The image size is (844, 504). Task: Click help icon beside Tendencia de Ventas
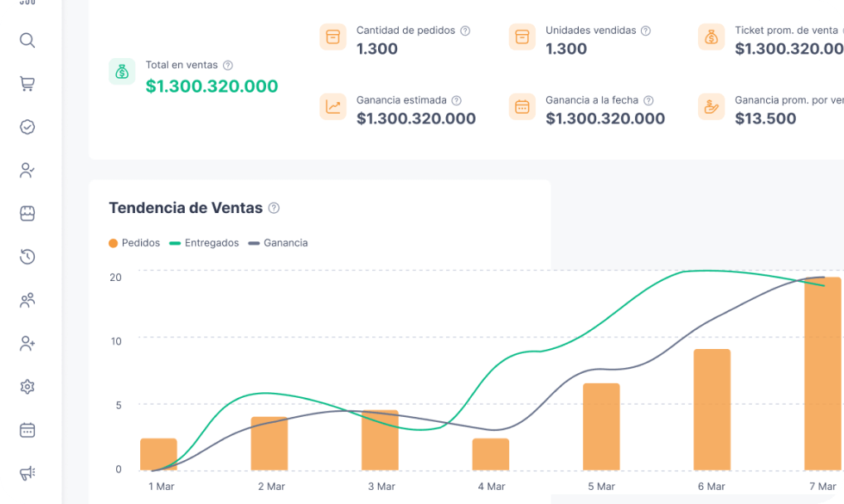[274, 209]
